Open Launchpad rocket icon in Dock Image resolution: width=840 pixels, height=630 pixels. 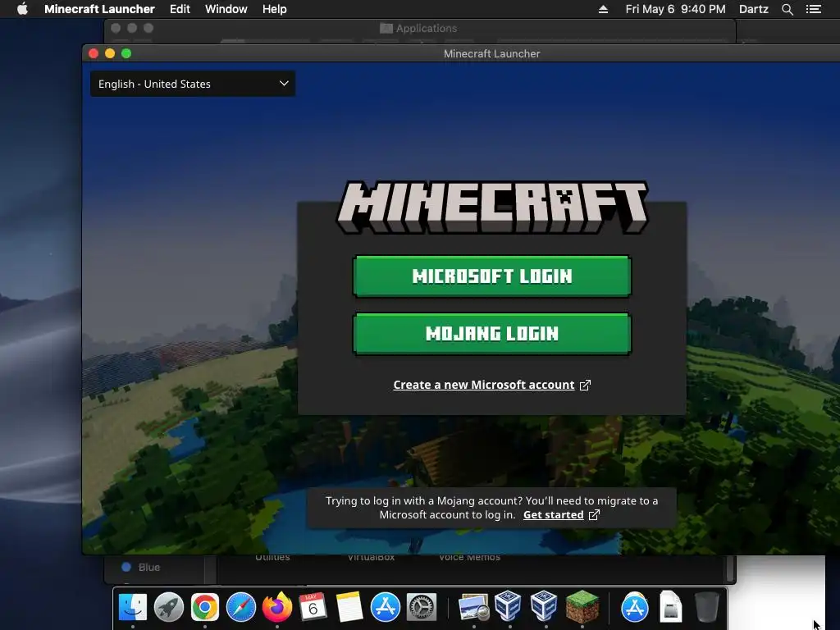pos(169,608)
